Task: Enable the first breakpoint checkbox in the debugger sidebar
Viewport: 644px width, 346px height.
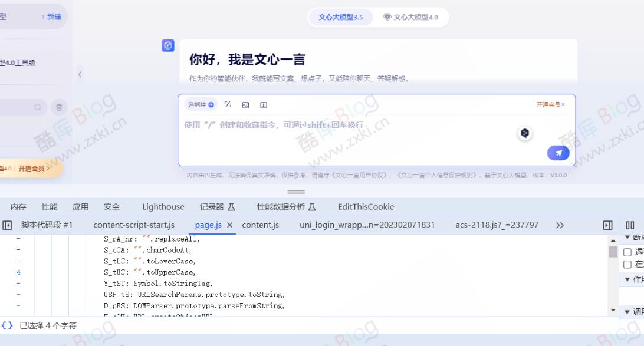Action: point(627,251)
